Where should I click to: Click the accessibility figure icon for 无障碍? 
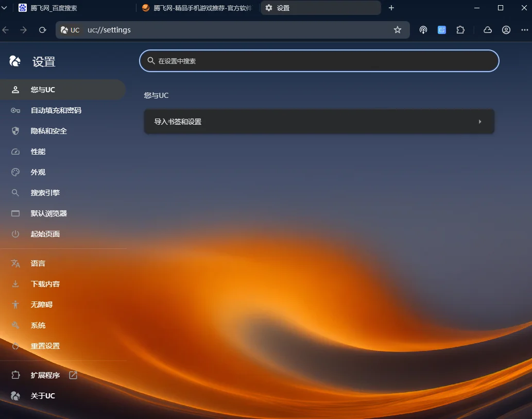(15, 305)
